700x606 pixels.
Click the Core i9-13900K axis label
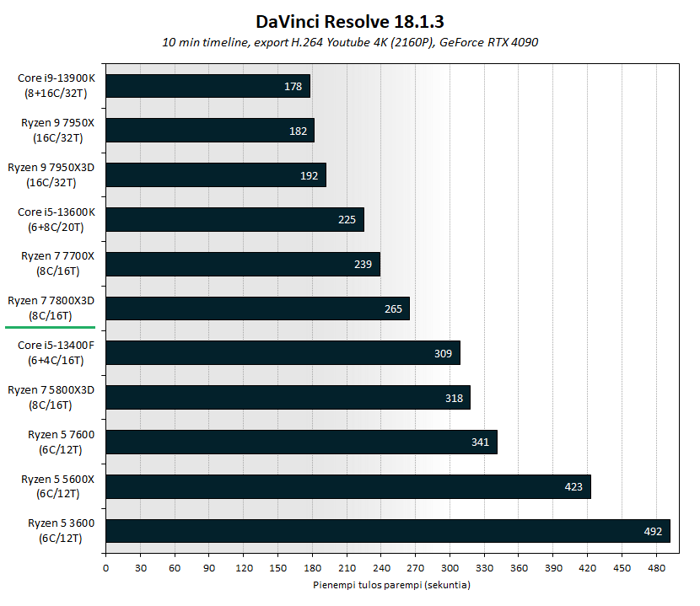[x=57, y=85]
